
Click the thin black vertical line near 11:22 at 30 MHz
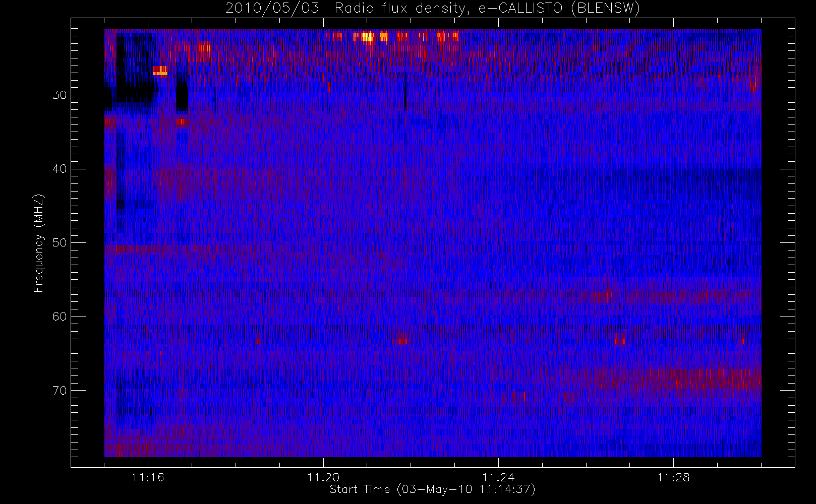pos(405,97)
